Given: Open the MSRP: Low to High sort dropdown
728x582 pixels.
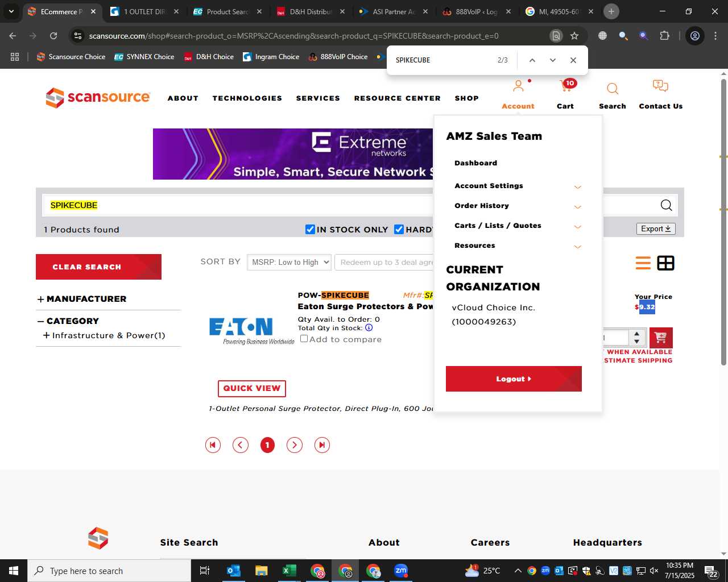Looking at the screenshot, I should click(289, 262).
